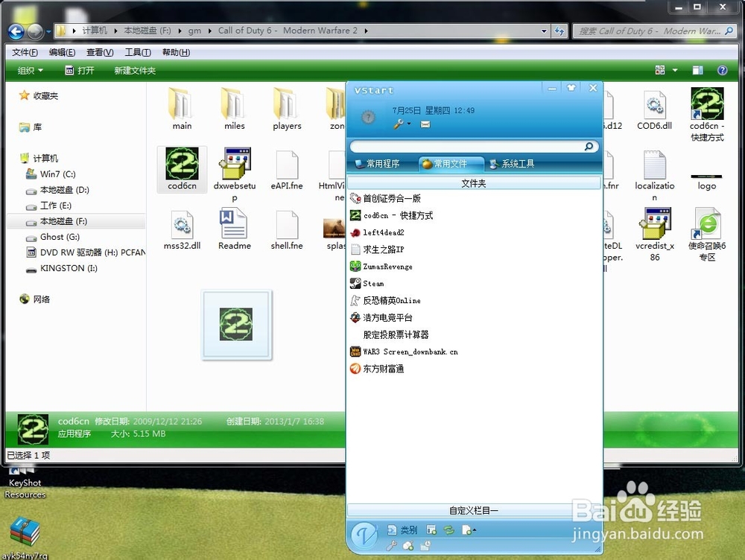Open 查看(V) menu in Explorer
Viewport: 745px width, 560px height.
pyautogui.click(x=100, y=52)
